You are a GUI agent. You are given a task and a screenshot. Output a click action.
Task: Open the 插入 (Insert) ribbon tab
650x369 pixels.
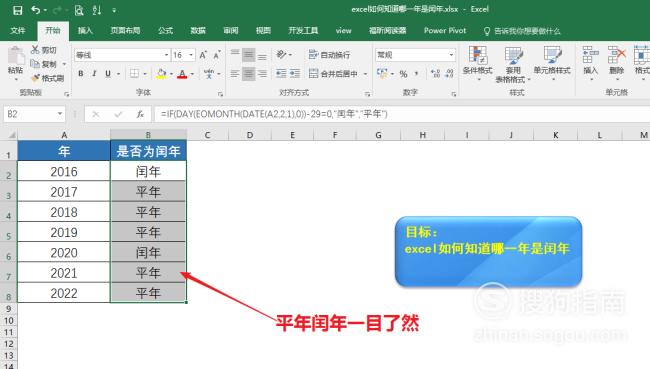pos(85,31)
